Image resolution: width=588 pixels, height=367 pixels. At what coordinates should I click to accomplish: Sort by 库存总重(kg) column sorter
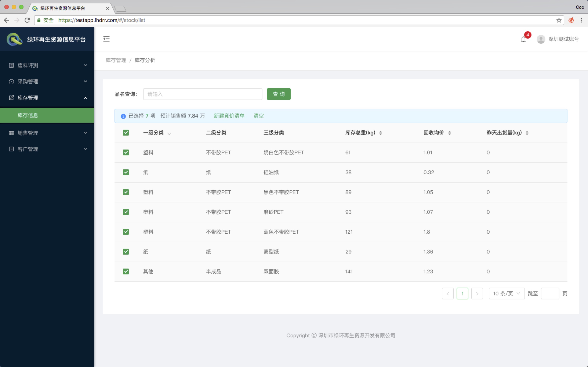pos(380,133)
